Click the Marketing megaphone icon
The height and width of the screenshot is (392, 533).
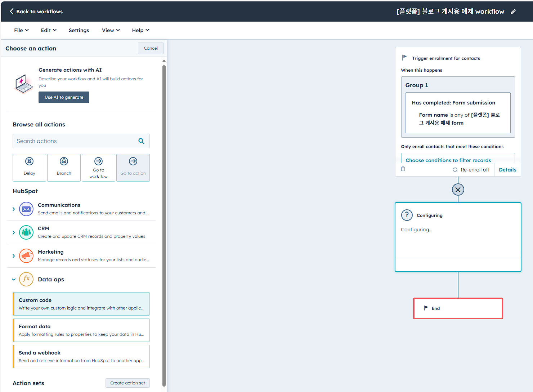tap(26, 256)
